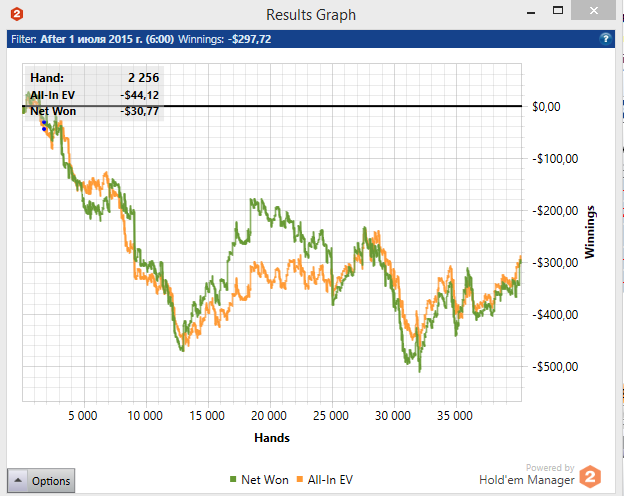Select the All-In EV legend label
The image size is (624, 496).
tap(330, 480)
